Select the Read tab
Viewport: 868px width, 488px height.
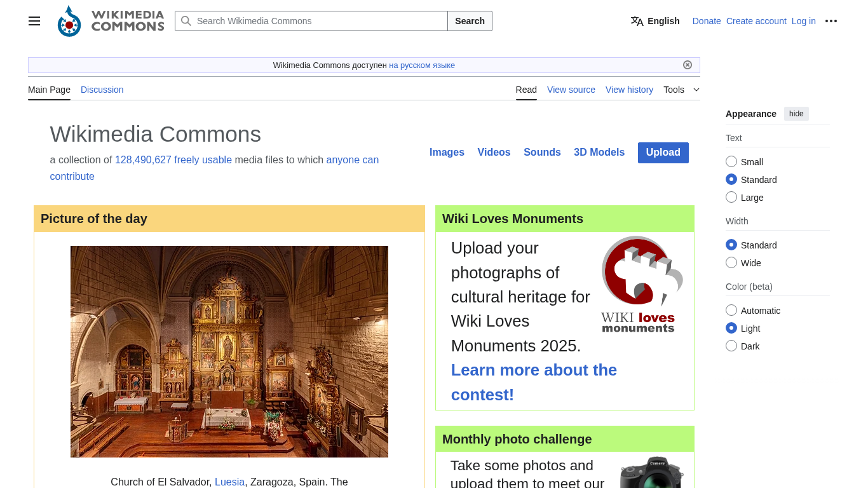coord(526,90)
